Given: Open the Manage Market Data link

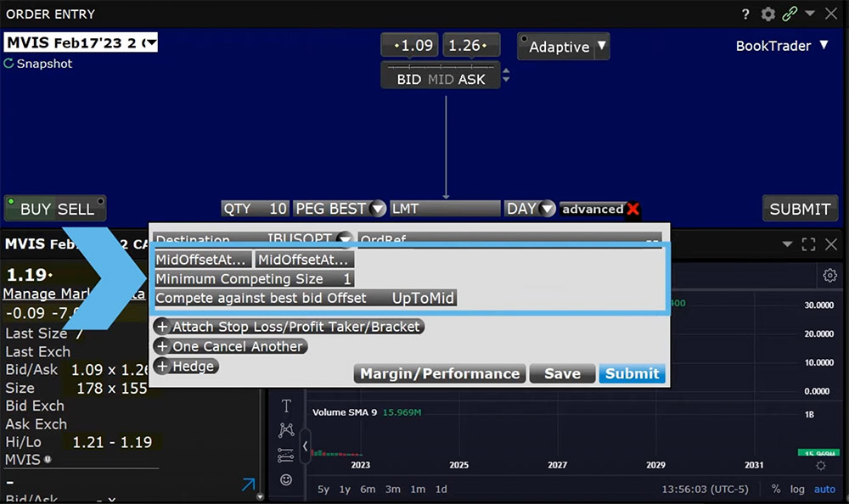Looking at the screenshot, I should click(x=74, y=294).
